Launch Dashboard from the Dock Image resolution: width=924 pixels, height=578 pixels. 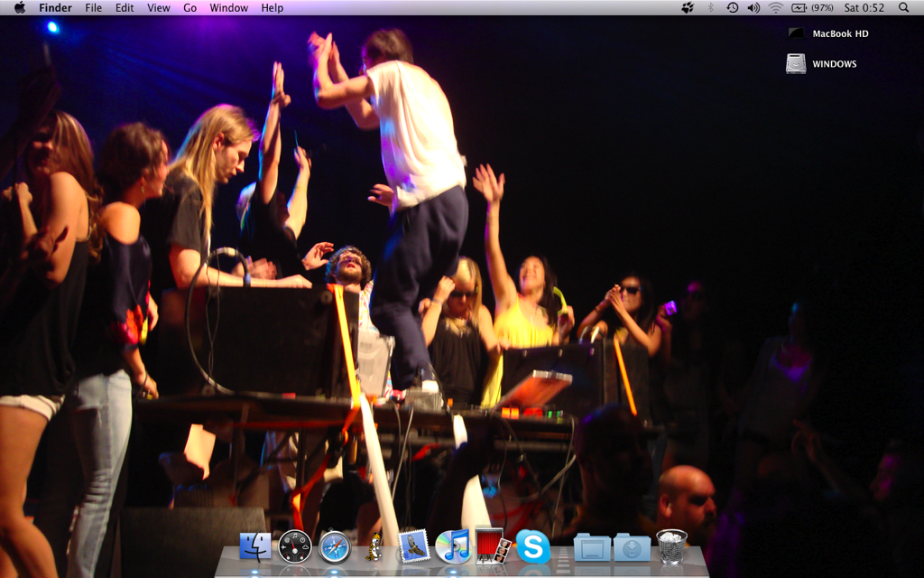tap(295, 546)
